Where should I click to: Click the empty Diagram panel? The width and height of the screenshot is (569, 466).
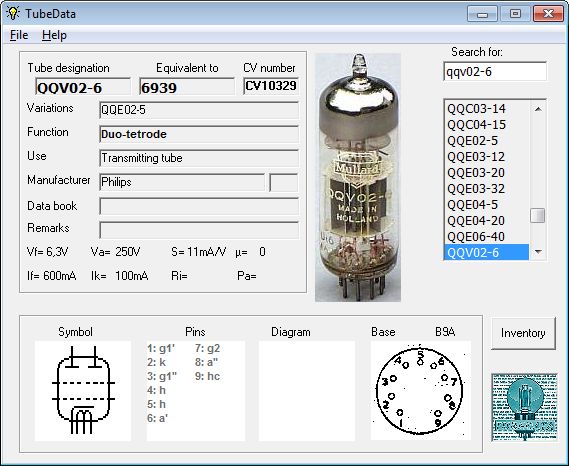(307, 391)
